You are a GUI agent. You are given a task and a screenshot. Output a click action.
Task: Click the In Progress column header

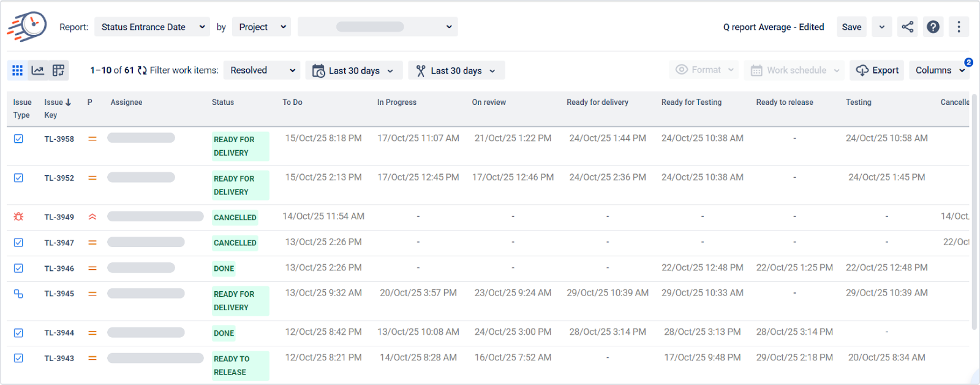pyautogui.click(x=397, y=102)
